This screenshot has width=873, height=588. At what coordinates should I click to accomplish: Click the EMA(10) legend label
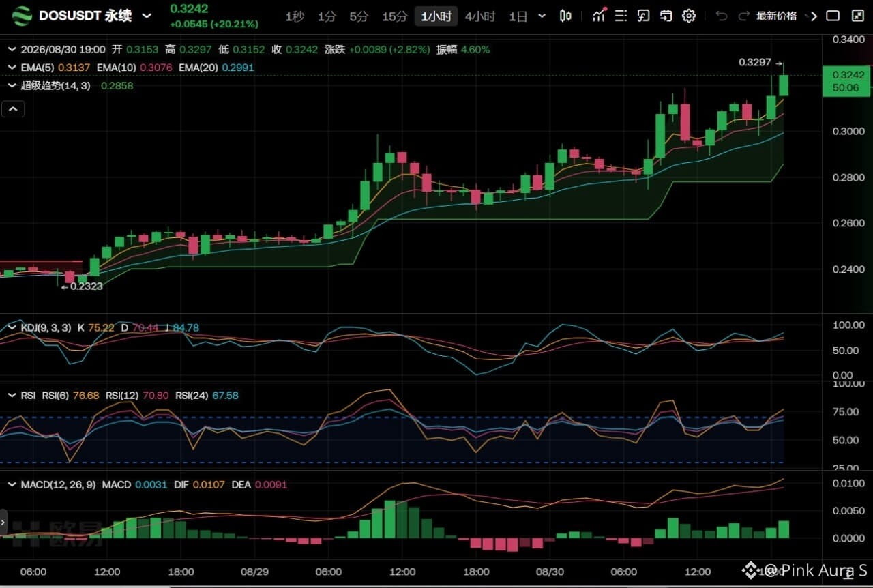[x=117, y=67]
